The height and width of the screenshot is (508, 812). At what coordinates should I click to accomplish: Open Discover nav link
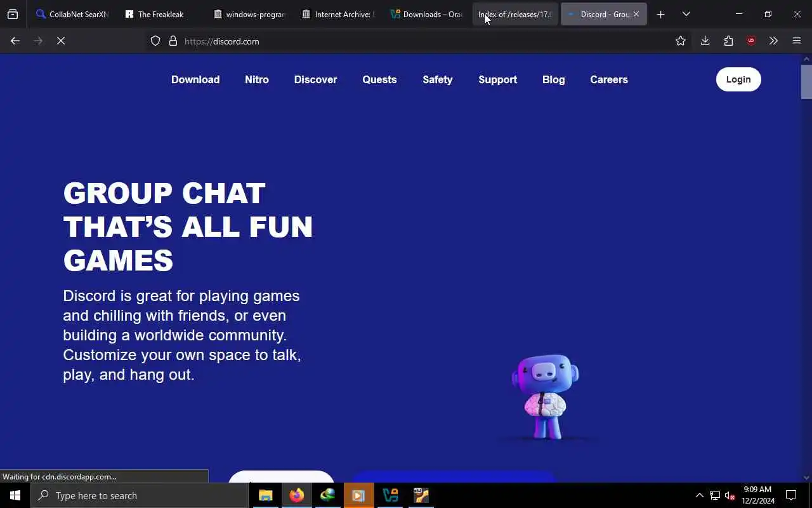tap(315, 79)
